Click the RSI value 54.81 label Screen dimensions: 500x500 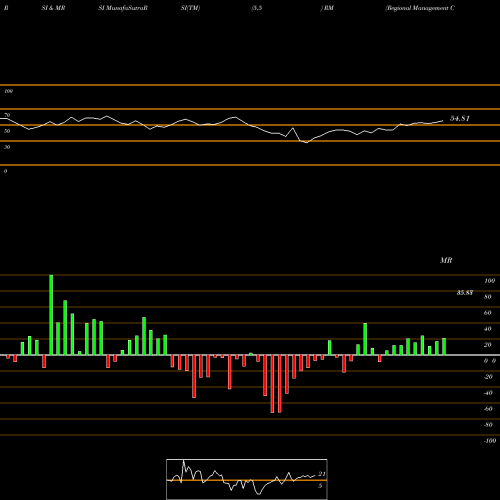pos(460,118)
